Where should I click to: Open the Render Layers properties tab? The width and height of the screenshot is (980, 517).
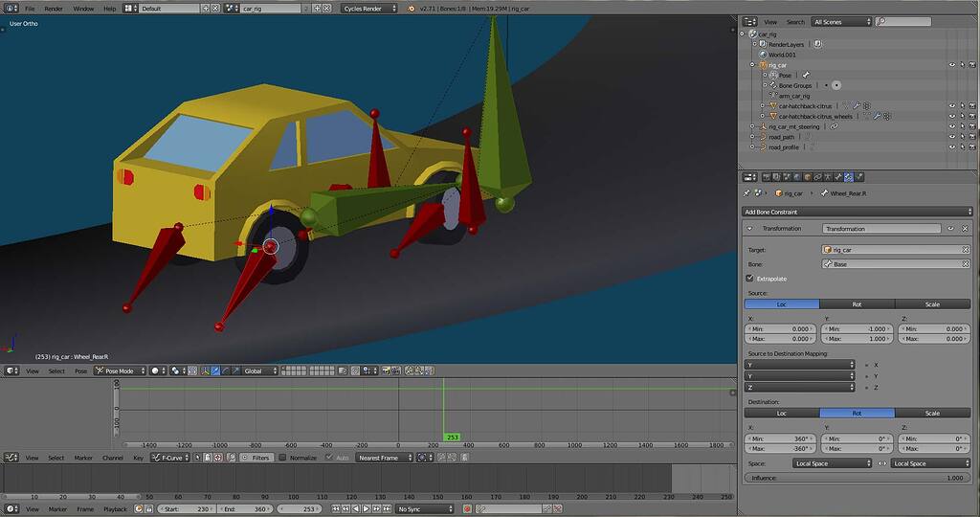[x=776, y=177]
